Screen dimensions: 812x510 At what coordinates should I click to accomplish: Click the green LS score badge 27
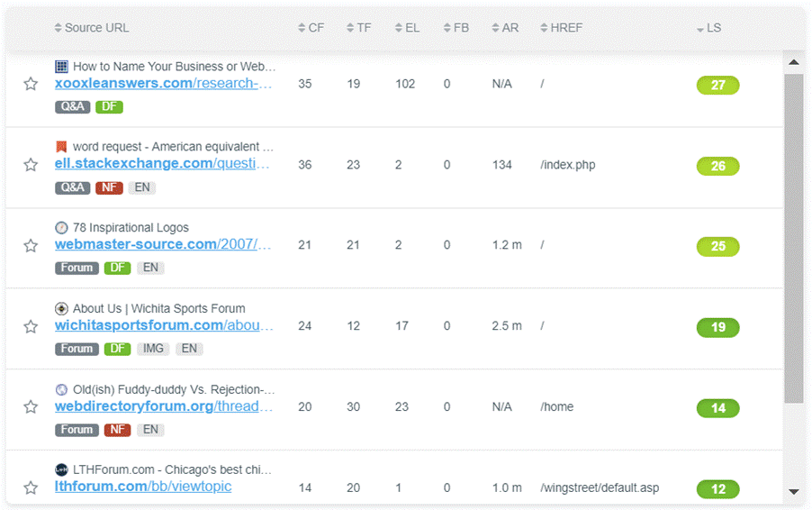717,86
